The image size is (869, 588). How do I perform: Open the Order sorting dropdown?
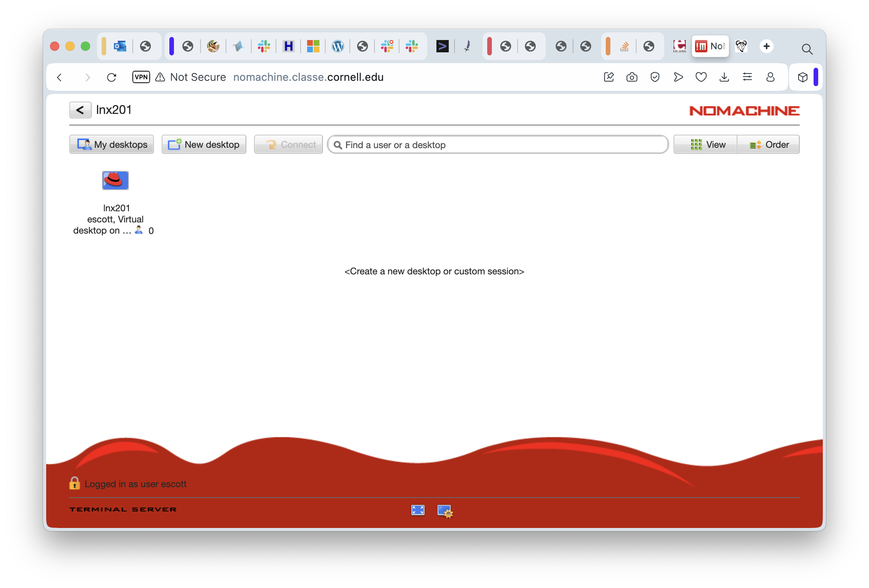click(768, 145)
